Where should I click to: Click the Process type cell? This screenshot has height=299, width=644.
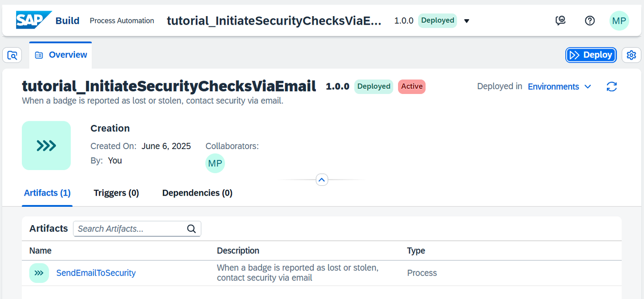[422, 273]
